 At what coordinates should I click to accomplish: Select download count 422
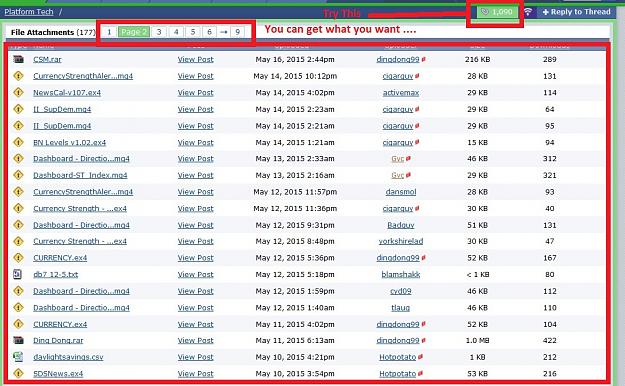point(550,341)
